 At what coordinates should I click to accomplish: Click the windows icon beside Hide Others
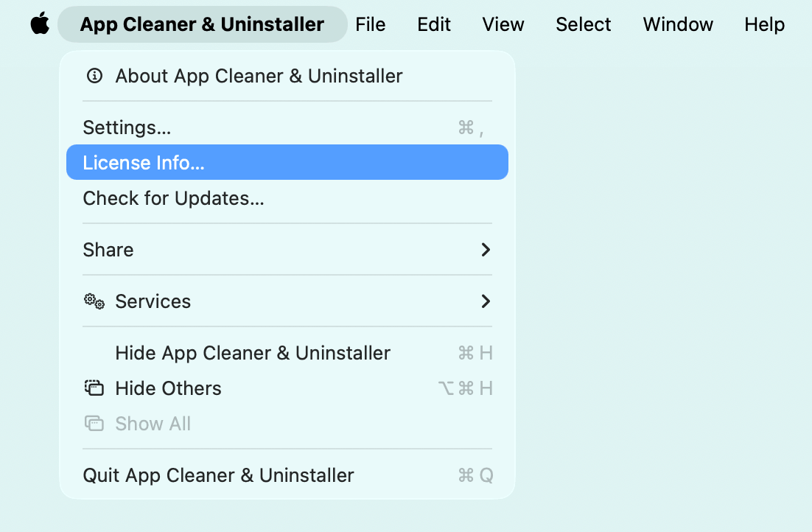(x=94, y=388)
